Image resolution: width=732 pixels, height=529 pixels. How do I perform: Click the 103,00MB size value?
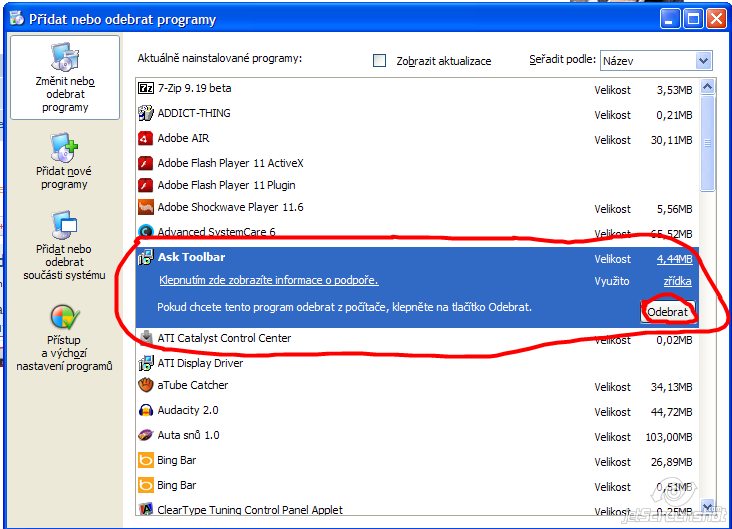(x=669, y=437)
